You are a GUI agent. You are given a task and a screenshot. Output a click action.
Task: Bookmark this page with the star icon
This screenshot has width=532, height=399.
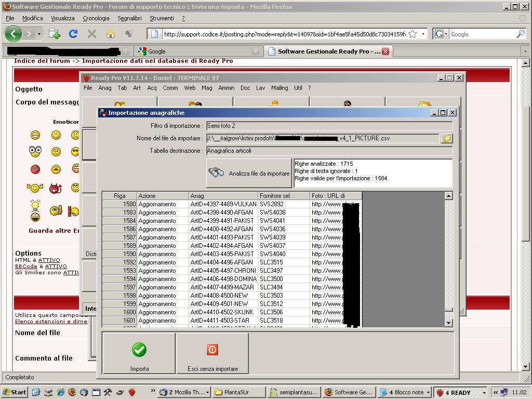click(x=413, y=34)
